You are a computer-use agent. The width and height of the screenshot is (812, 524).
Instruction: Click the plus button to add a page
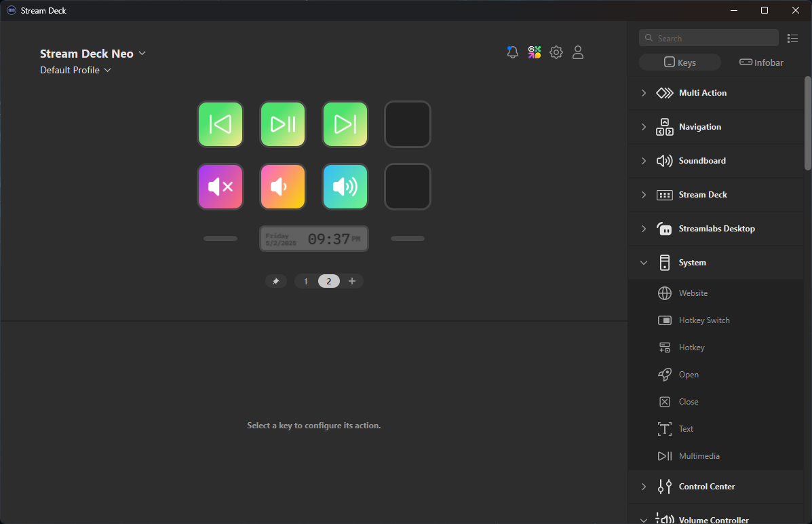351,280
